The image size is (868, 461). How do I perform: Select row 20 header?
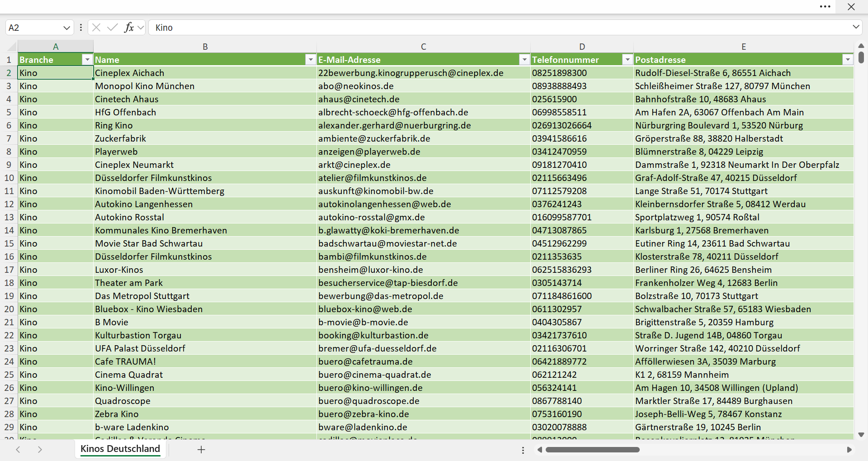tap(9, 309)
